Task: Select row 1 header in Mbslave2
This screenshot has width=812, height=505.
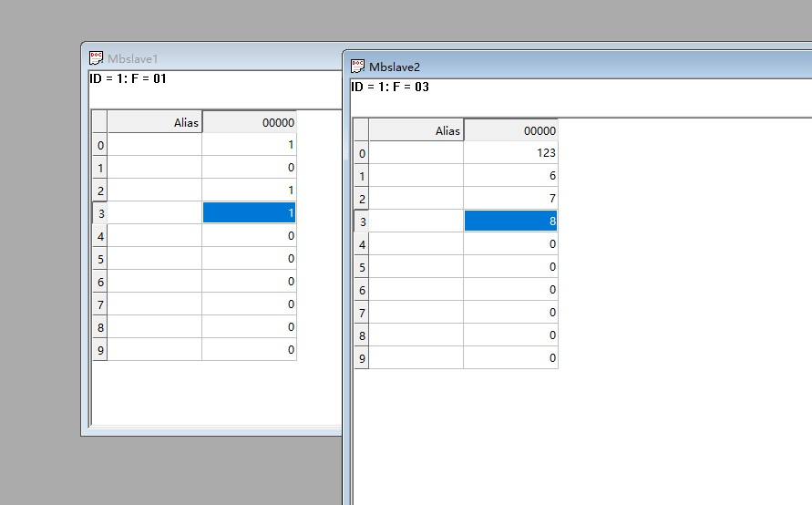Action: click(362, 176)
